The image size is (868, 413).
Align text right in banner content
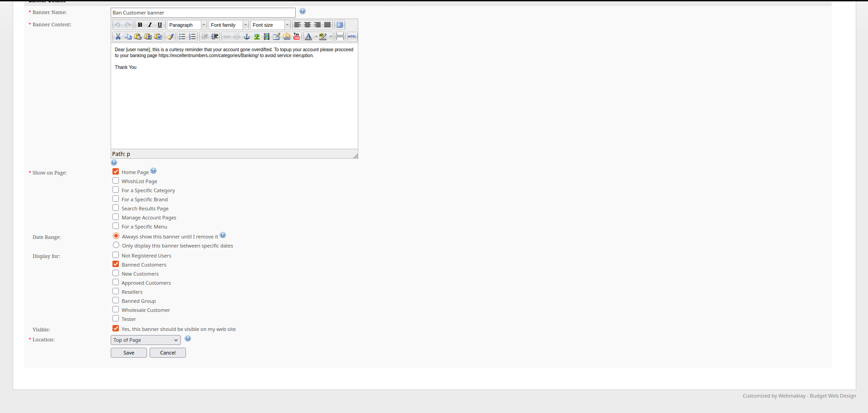317,25
